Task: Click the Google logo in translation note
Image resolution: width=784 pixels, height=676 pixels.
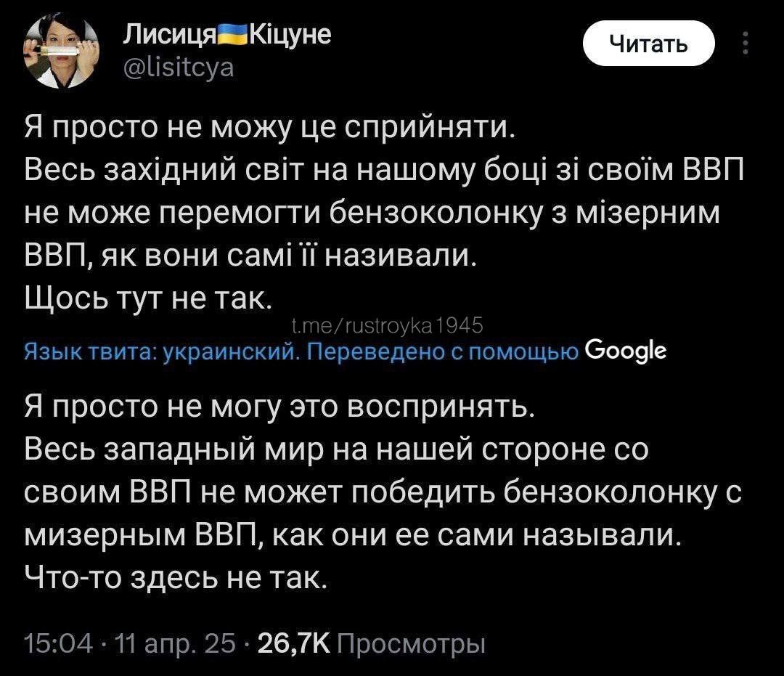Action: [625, 351]
